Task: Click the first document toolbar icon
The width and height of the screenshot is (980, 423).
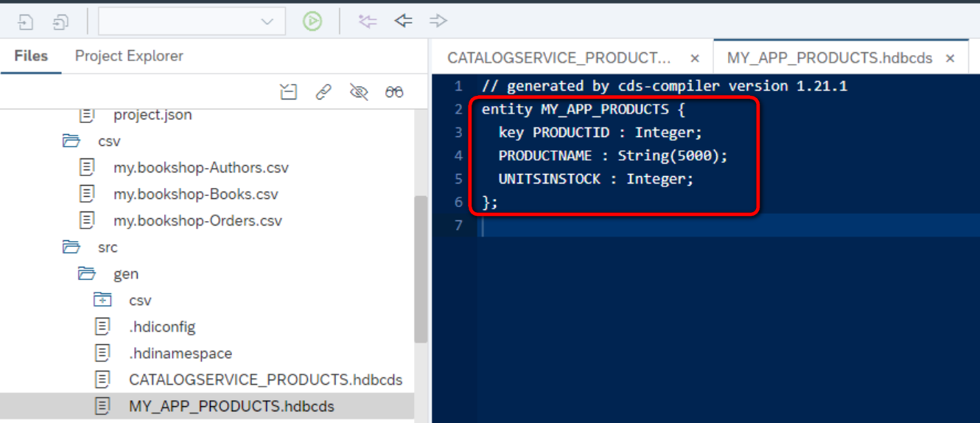Action: (26, 22)
